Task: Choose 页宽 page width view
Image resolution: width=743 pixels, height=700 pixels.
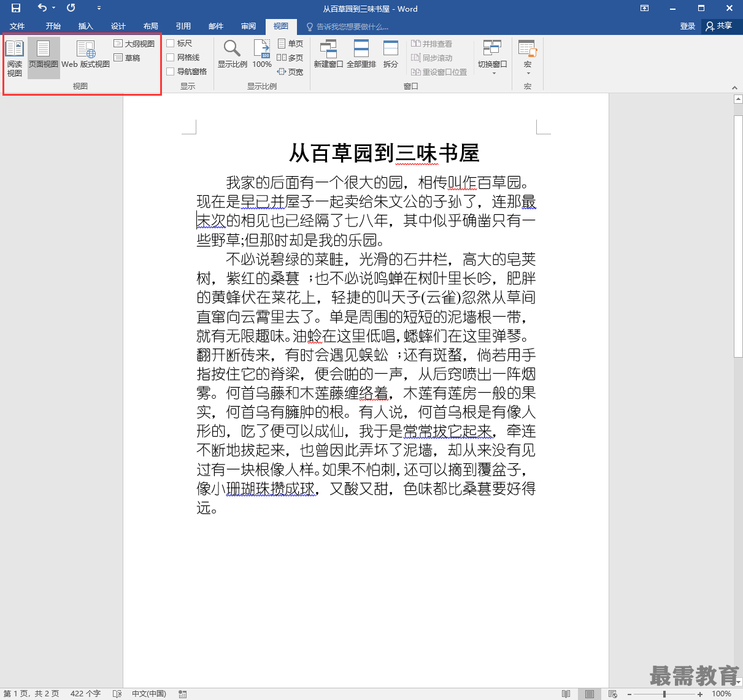Action: point(291,72)
